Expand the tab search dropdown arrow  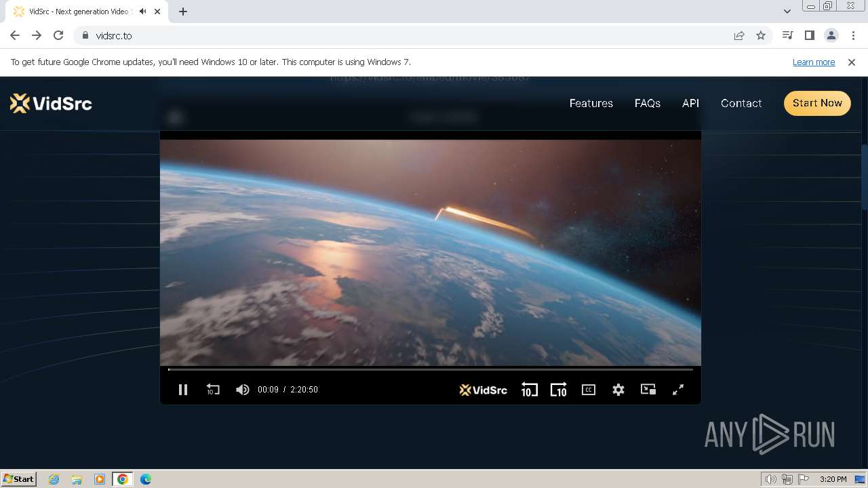[787, 12]
